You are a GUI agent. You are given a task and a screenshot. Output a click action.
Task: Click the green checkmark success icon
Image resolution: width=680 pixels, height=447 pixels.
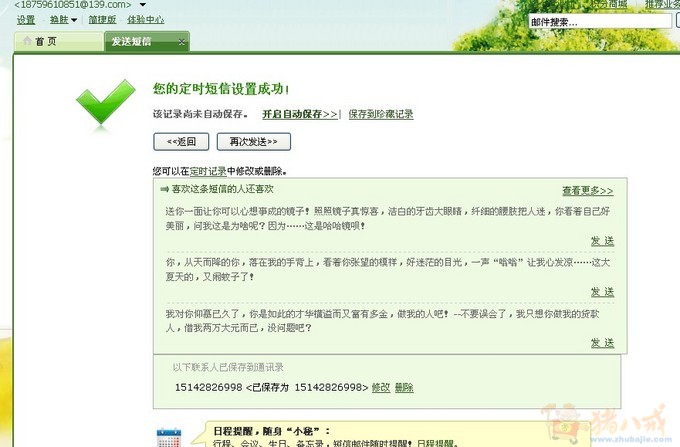pos(106,102)
